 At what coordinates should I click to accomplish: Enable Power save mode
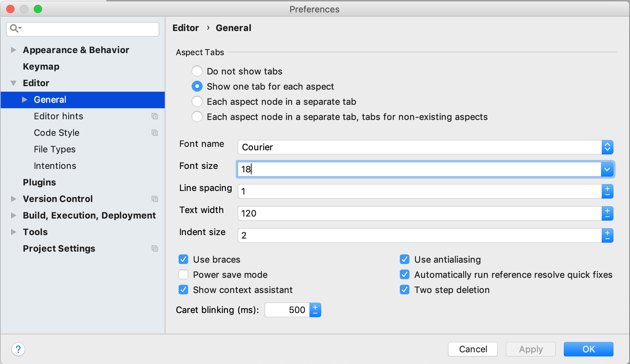(183, 274)
